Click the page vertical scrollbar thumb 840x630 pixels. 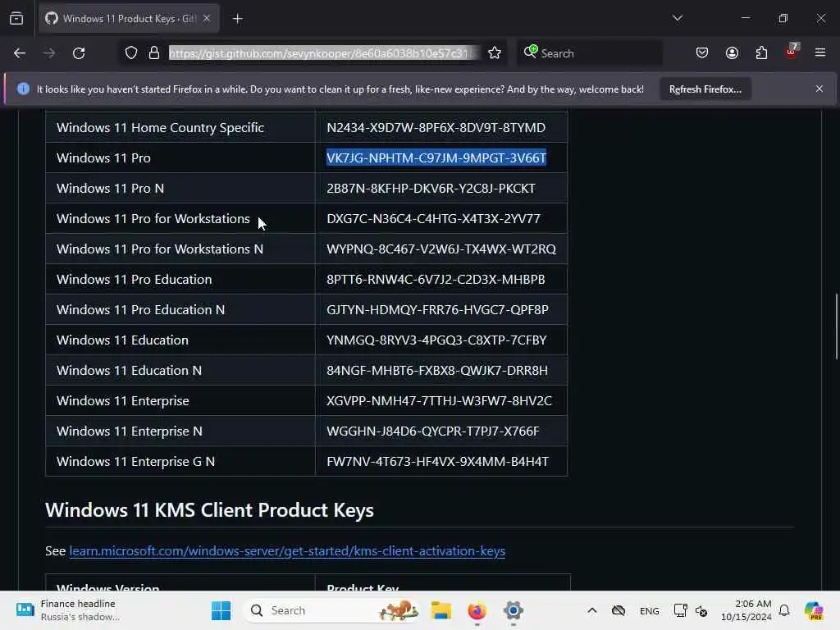(836, 326)
